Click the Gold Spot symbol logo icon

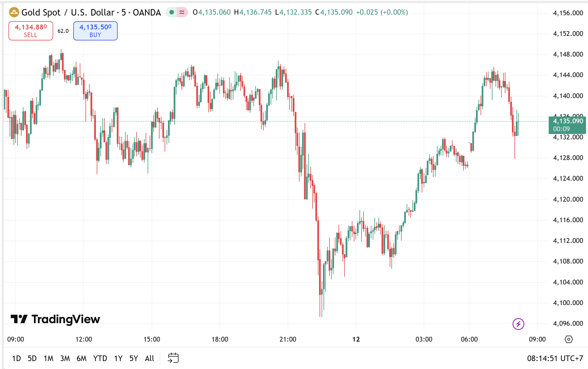pyautogui.click(x=14, y=12)
